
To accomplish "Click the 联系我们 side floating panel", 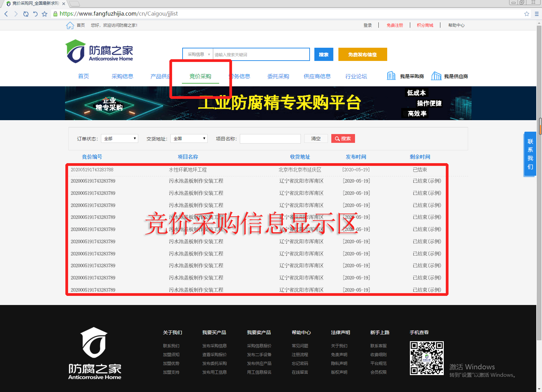I will pyautogui.click(x=530, y=154).
